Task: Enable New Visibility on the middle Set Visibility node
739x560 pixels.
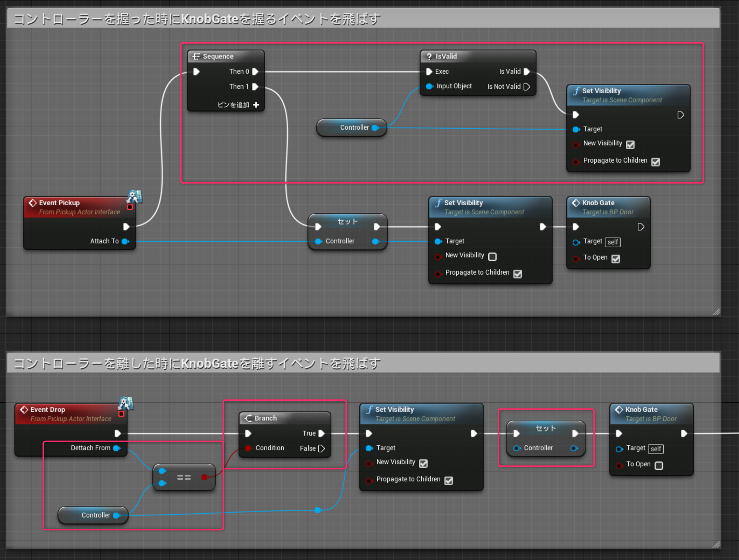Action: pyautogui.click(x=492, y=257)
